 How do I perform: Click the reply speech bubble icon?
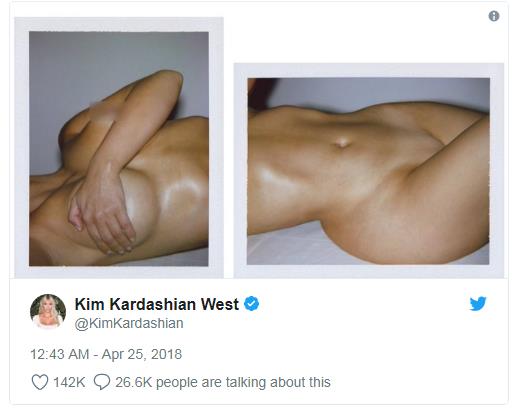pyautogui.click(x=102, y=382)
